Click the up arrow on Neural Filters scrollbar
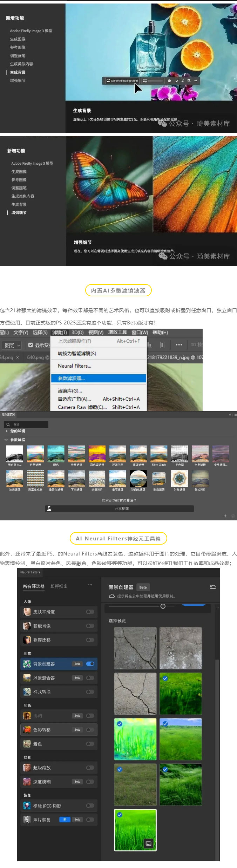Screen dimensions: 237x868 217,607
